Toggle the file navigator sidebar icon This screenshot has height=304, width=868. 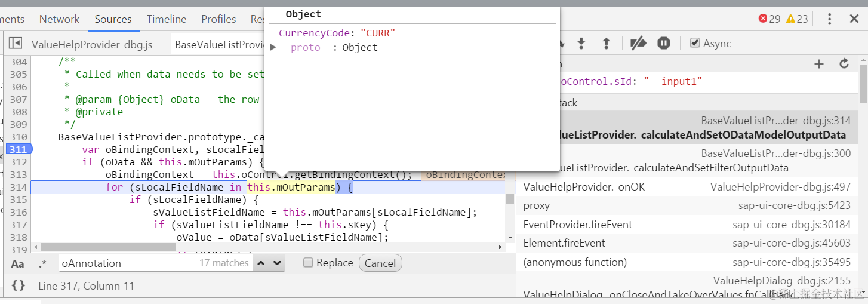[x=16, y=44]
